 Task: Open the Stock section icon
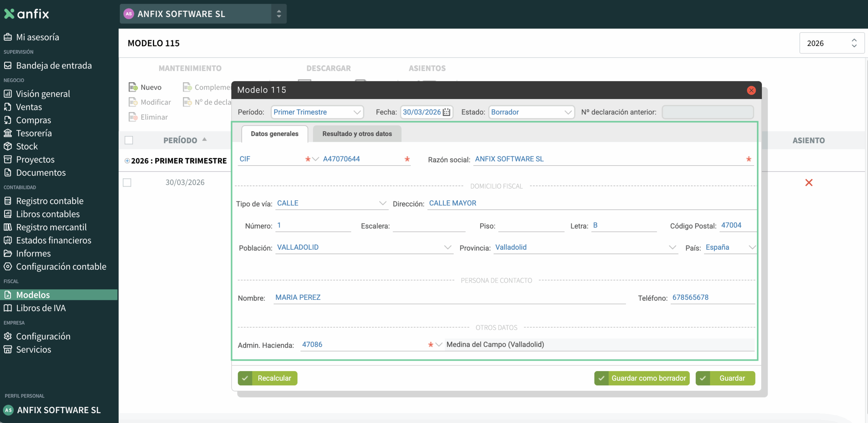click(8, 146)
